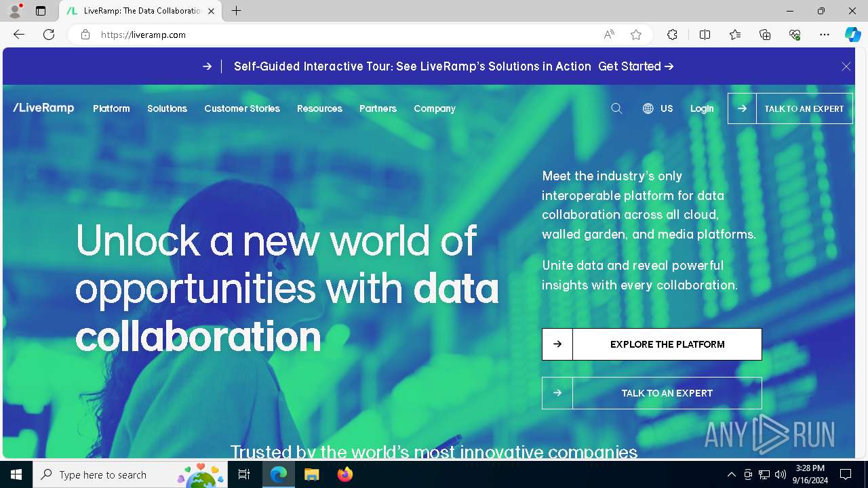Open browser extensions puzzle icon

[672, 35]
